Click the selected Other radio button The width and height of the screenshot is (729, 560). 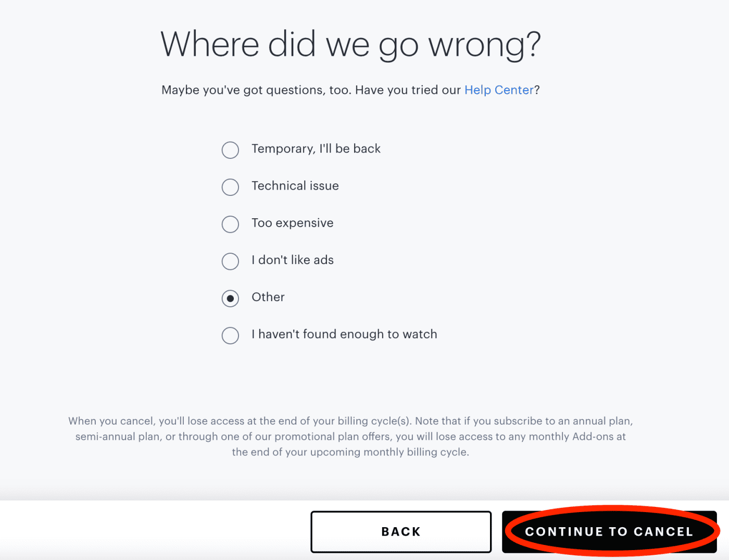pyautogui.click(x=230, y=298)
